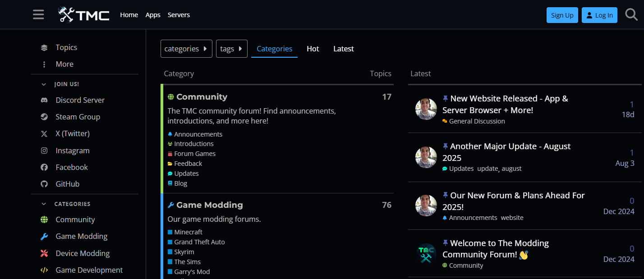Click the Steam Group sidebar link

coord(78,117)
